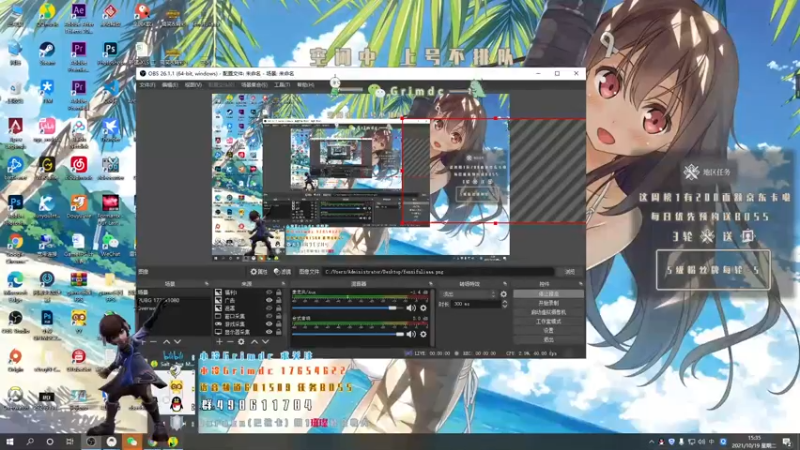This screenshot has width=800, height=450.
Task: Adjust the 300 ms transition duration stepper
Action: click(505, 304)
